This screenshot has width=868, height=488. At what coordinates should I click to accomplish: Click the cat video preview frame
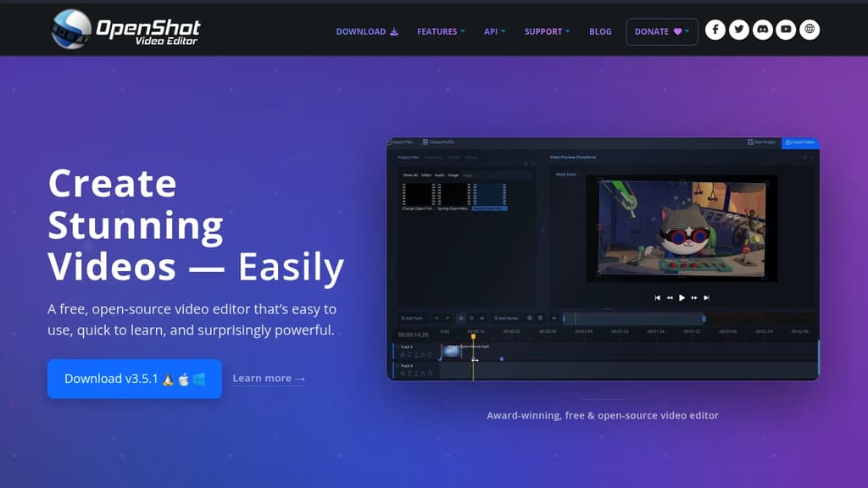pos(682,229)
